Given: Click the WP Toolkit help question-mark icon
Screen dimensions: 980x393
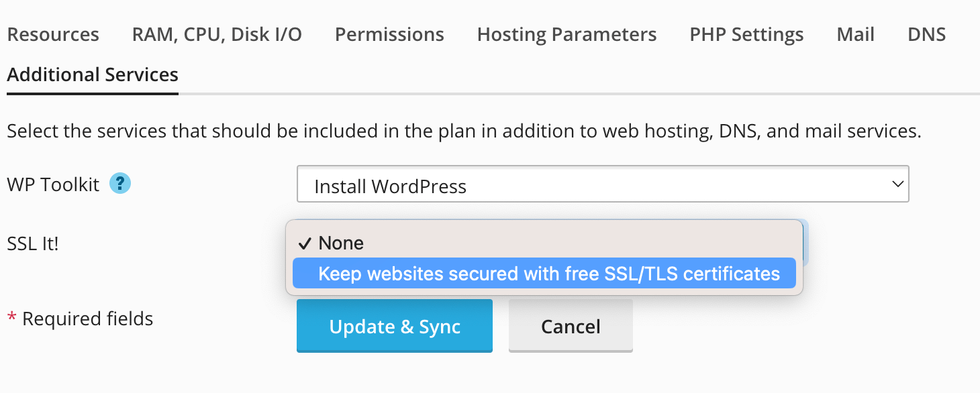Looking at the screenshot, I should point(121,184).
